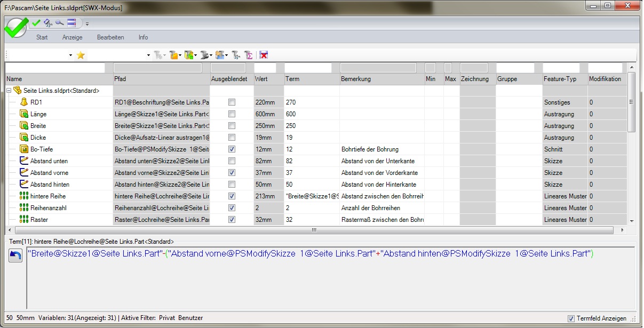Disable the Termfeld Anzeigen checkbox
The width and height of the screenshot is (644, 328).
[x=571, y=318]
